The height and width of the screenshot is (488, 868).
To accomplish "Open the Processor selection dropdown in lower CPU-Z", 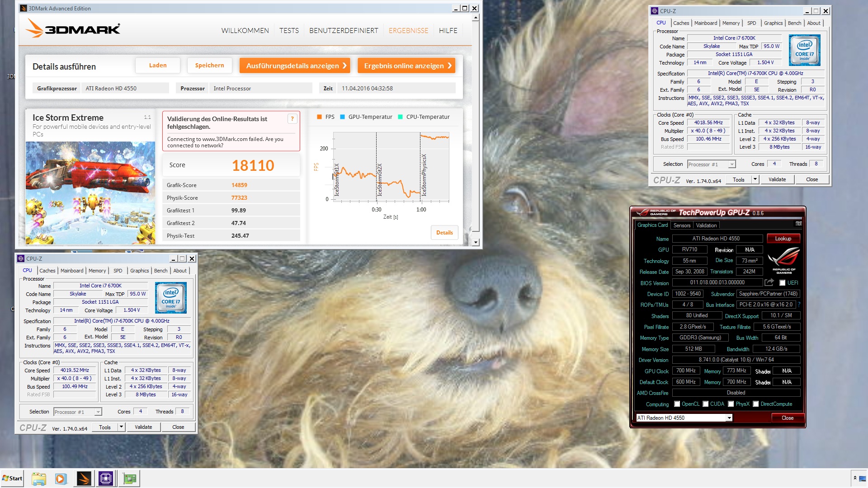I will point(98,412).
